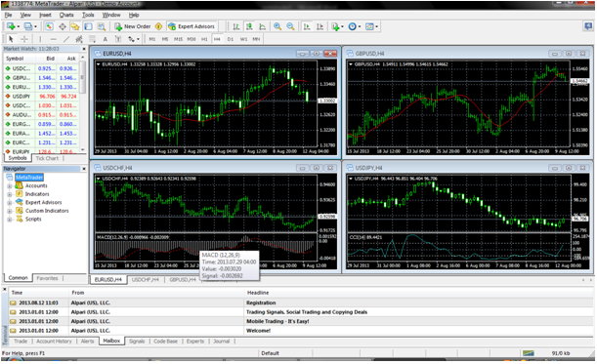Open chat icon at top right
The image size is (597, 364).
coord(588,26)
